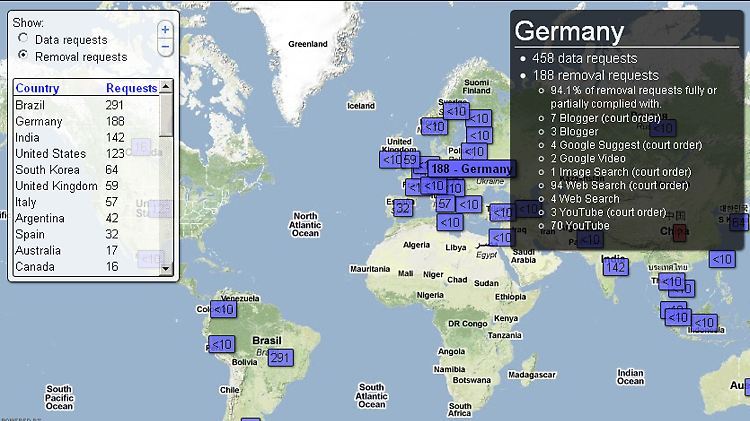Sort the table by Requests column header
The image size is (750, 421).
(x=131, y=88)
